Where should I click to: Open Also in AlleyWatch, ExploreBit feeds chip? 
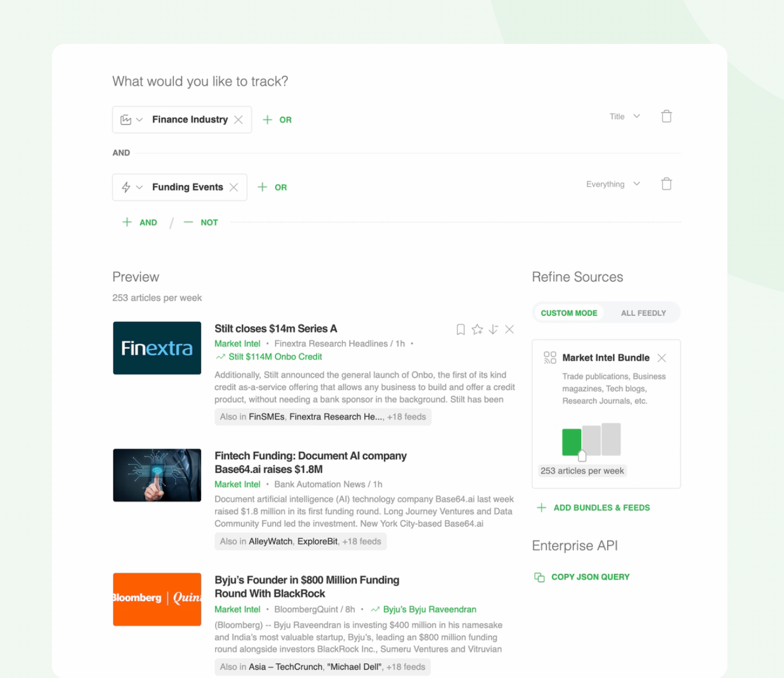point(301,542)
